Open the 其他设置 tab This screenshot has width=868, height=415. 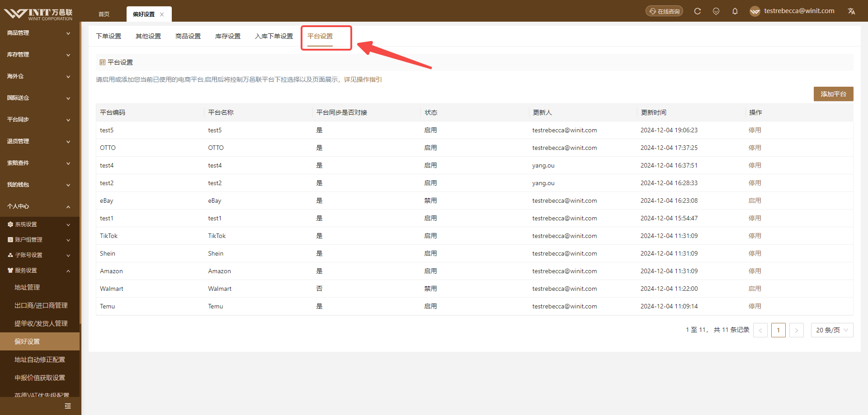click(x=148, y=36)
